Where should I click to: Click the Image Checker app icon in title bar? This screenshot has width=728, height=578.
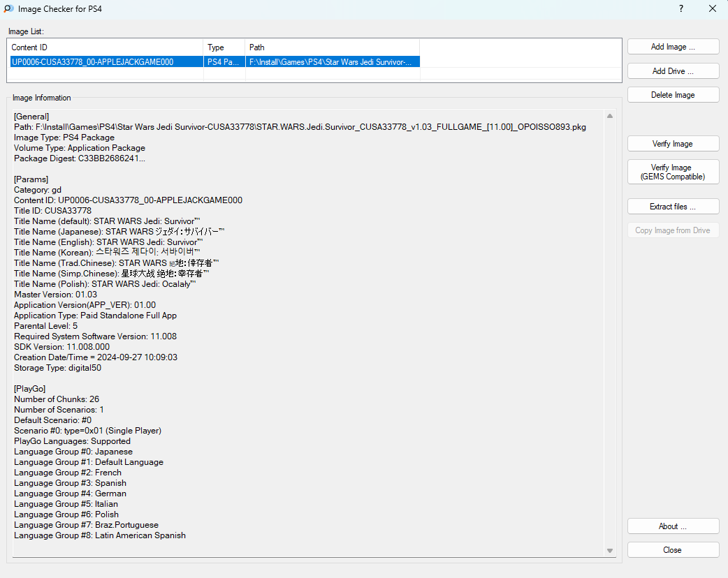8,9
